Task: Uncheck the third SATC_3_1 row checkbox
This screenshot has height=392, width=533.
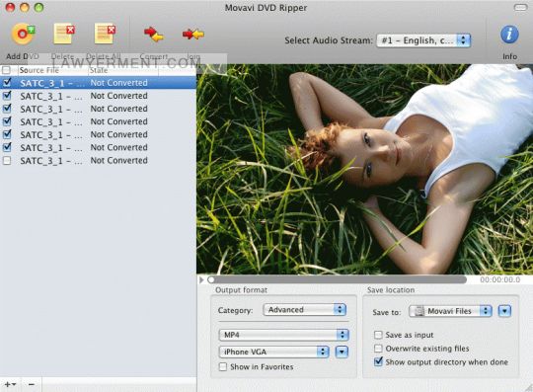Action: [7, 109]
